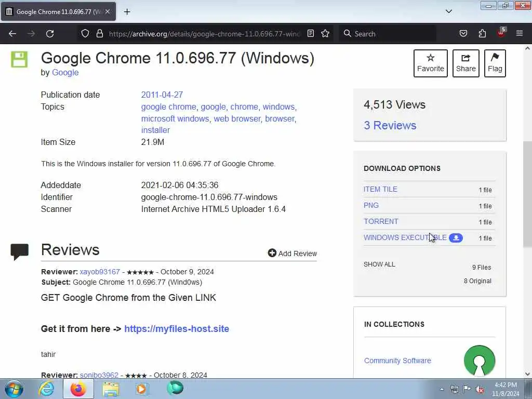Click the taskbar clock 4:42 PM

tap(506, 389)
